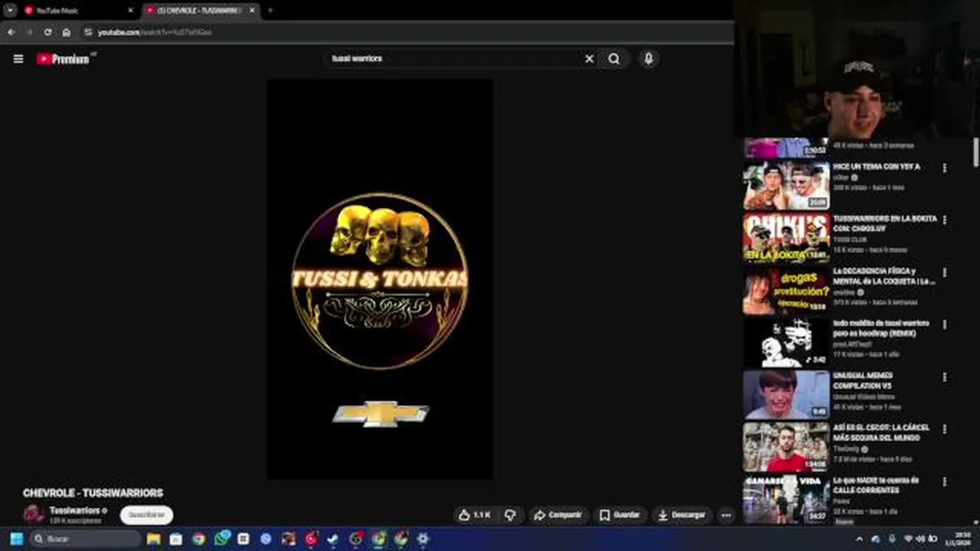Open options for 'TUSSIWARRIORS EN LA BOKITA'
Screen dimensions: 980x551
[945, 220]
